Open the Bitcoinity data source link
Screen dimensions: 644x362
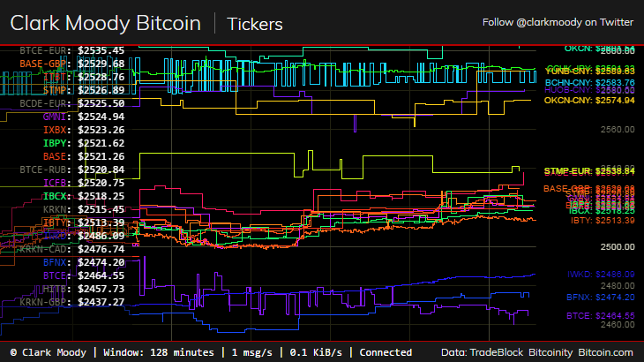(x=550, y=352)
